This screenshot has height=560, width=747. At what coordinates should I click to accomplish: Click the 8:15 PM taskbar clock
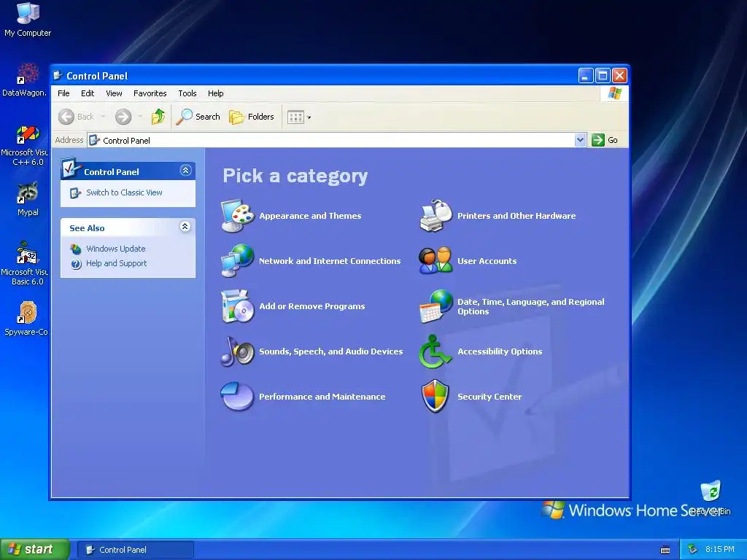tap(720, 550)
